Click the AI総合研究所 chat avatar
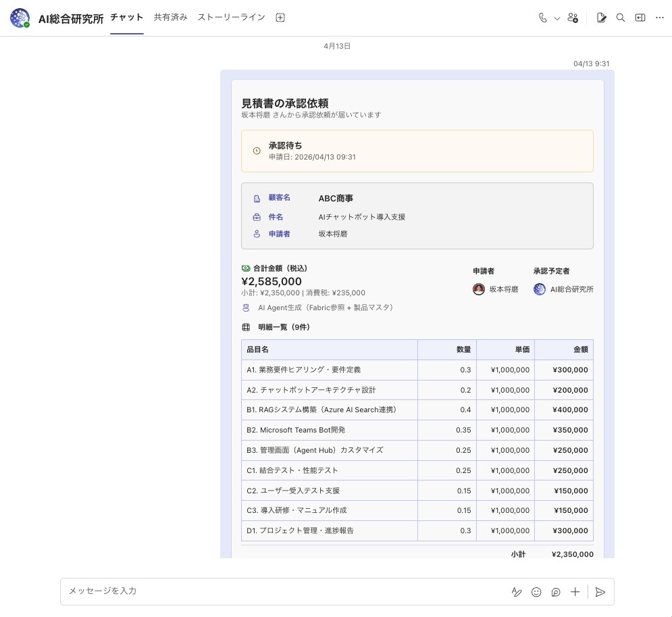Screen dimensions: 672x617 [20, 18]
